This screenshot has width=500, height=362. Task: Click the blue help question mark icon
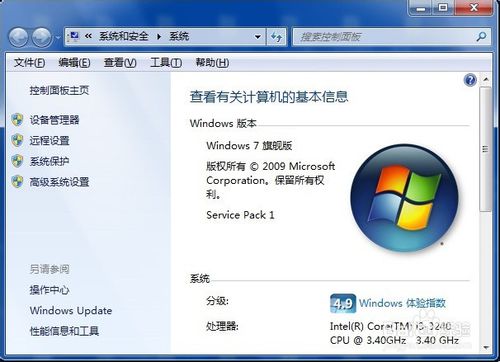(x=470, y=80)
